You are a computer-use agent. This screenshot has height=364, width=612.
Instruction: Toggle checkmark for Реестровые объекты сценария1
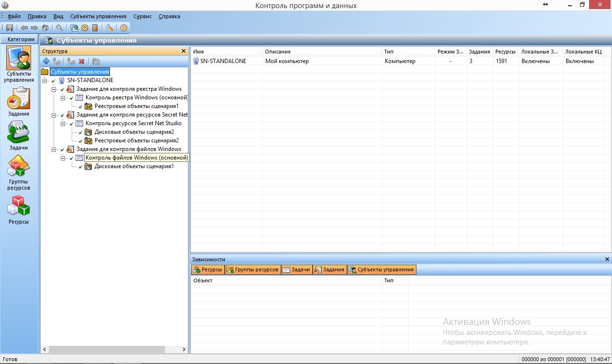pos(80,107)
